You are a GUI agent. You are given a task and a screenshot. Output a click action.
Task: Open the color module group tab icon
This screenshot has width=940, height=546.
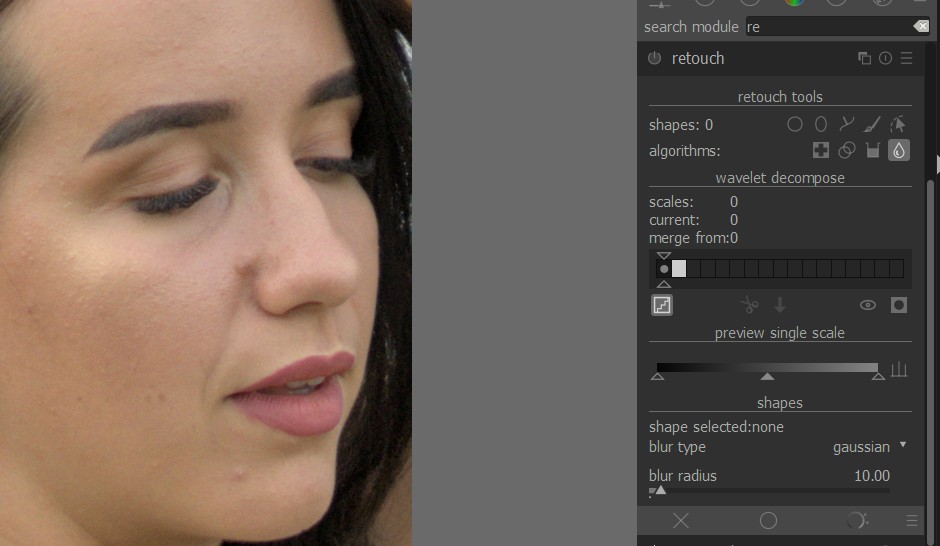(794, 2)
